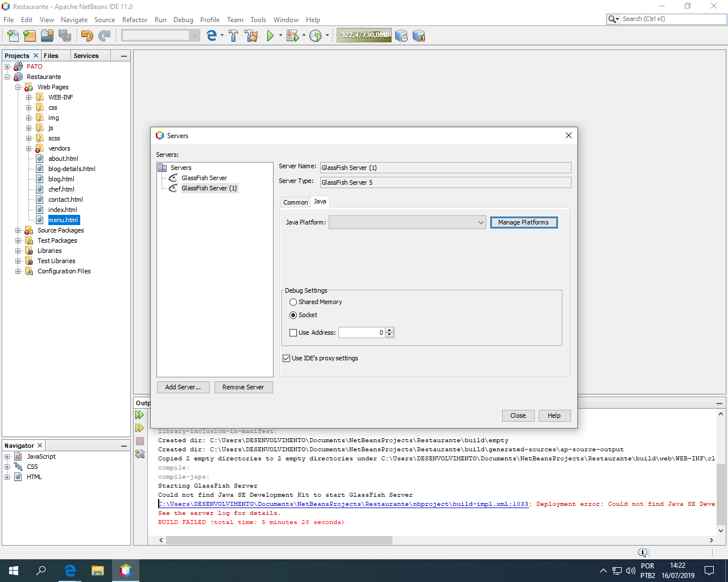The width and height of the screenshot is (728, 582).
Task: Click the green Run Project icon
Action: pyautogui.click(x=270, y=36)
